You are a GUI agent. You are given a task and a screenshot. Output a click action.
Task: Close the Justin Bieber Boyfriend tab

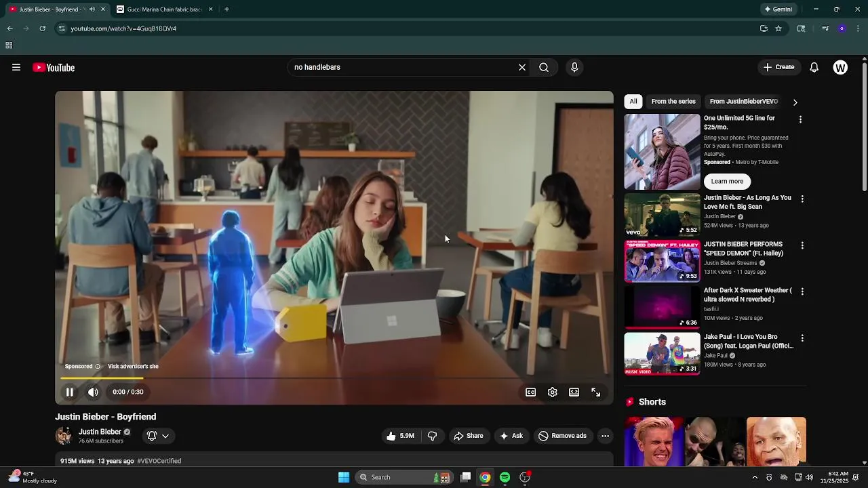[x=103, y=9]
